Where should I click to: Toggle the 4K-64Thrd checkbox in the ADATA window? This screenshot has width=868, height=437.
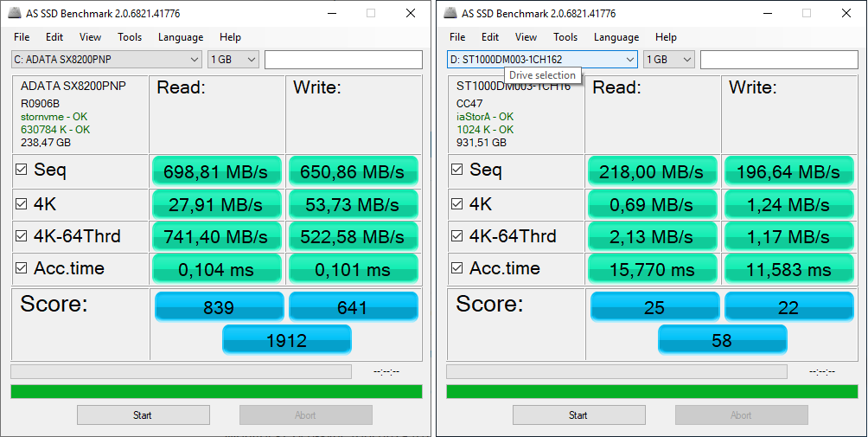click(x=21, y=236)
